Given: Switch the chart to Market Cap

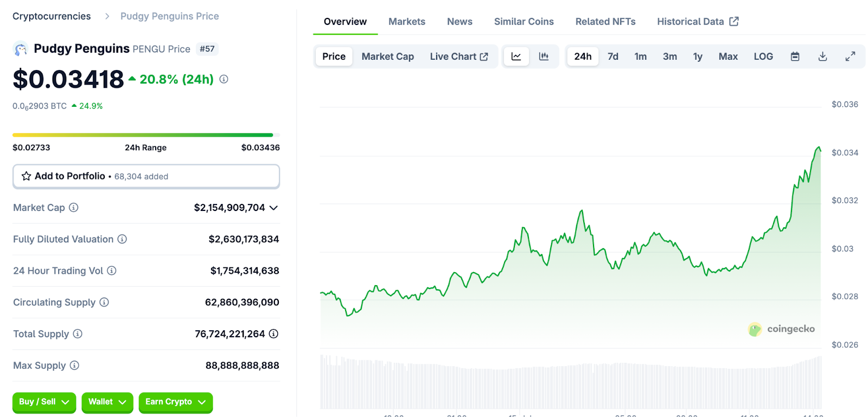Looking at the screenshot, I should pos(387,56).
